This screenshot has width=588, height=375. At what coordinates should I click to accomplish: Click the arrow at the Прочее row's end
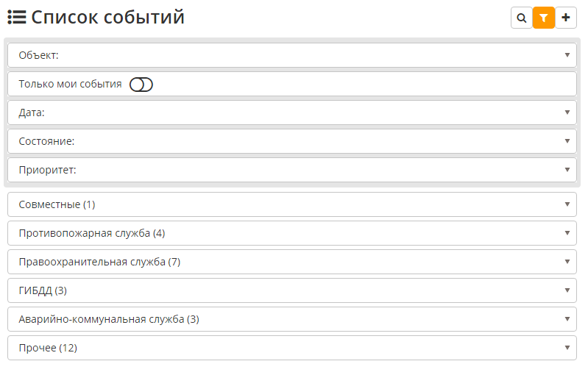(x=567, y=348)
